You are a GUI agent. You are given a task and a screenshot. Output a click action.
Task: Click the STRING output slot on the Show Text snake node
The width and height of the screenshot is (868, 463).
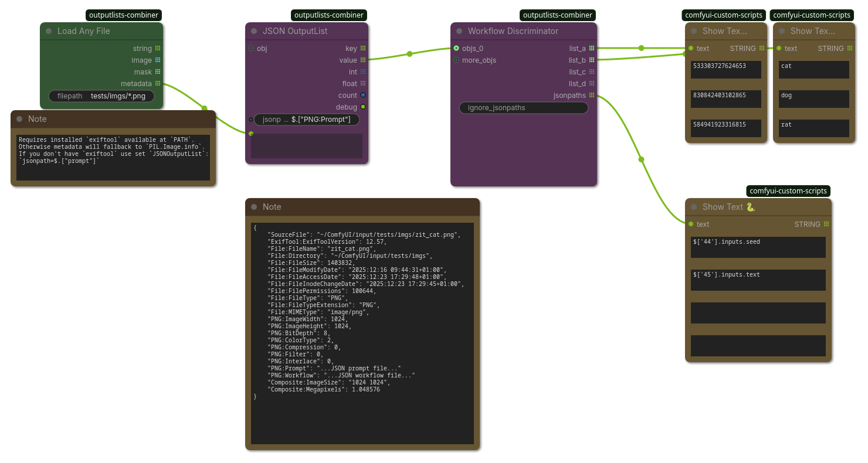[826, 224]
